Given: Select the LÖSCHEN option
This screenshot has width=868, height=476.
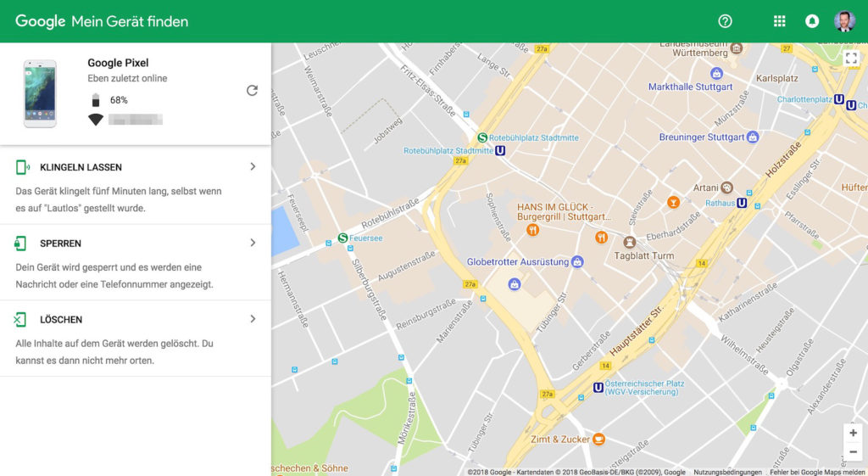Looking at the screenshot, I should tap(136, 339).
